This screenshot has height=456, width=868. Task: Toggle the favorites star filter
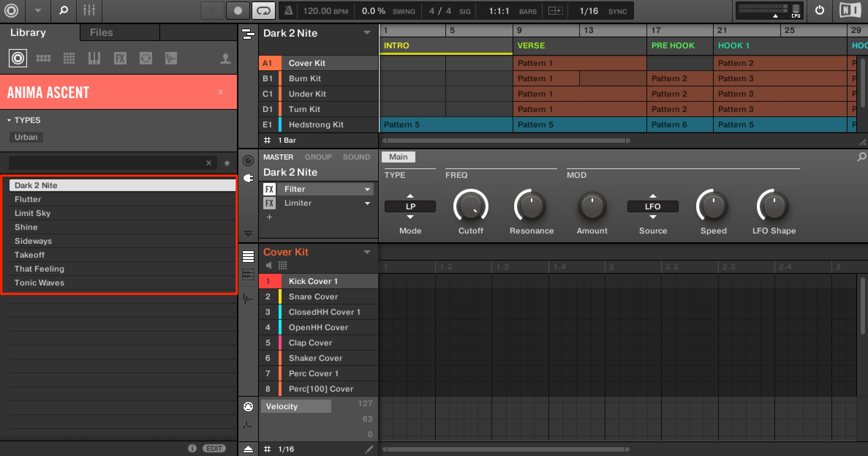[x=227, y=163]
